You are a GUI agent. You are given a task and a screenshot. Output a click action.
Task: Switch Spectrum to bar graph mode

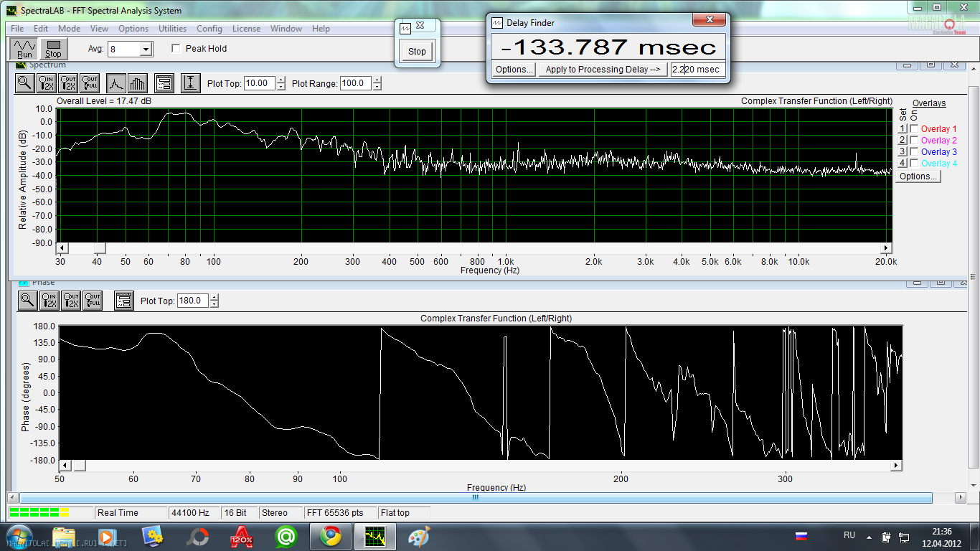coord(138,83)
